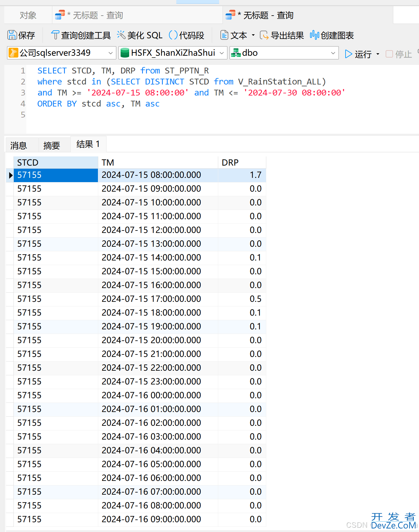Open the Run (运行) options arrow
This screenshot has width=419, height=532.
pos(378,54)
